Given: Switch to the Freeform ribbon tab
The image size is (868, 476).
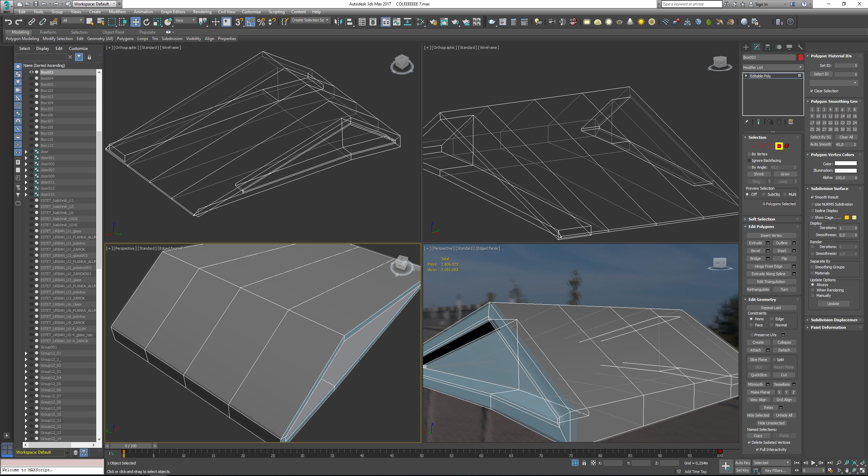Looking at the screenshot, I should (x=48, y=32).
